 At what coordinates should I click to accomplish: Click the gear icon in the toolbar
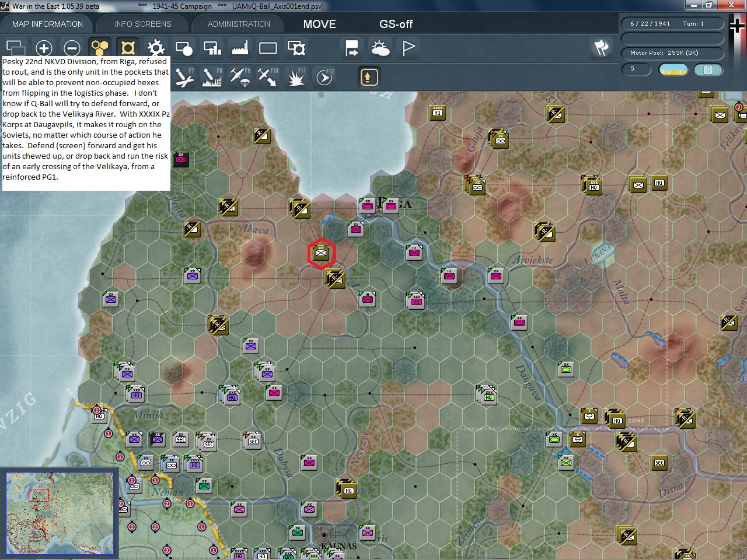point(156,48)
